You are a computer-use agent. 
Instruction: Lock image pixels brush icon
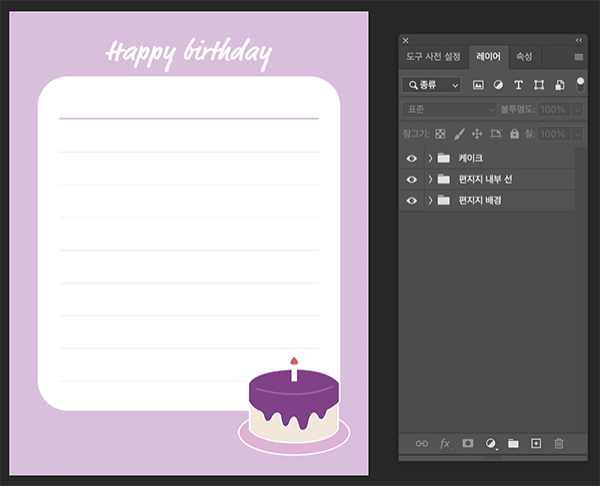click(459, 134)
